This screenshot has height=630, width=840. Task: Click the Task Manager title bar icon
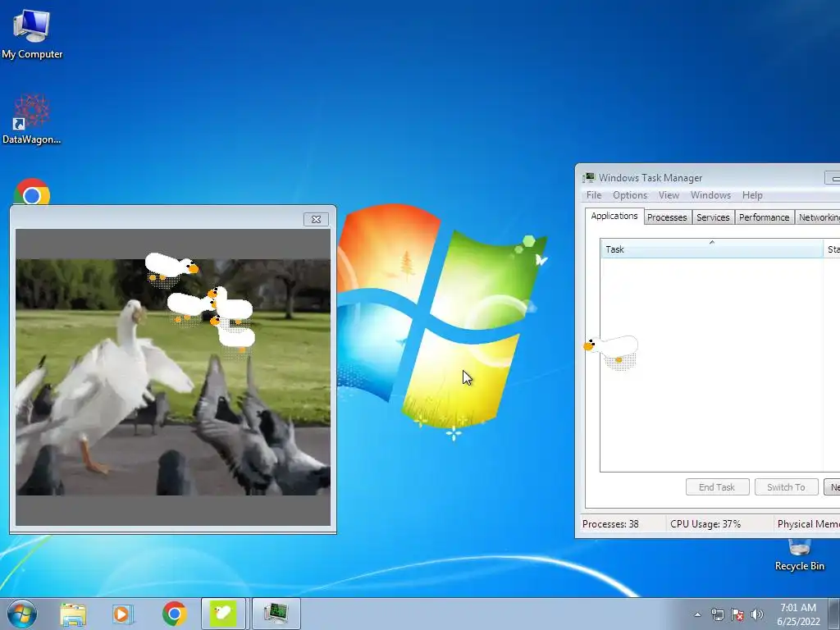pyautogui.click(x=589, y=178)
